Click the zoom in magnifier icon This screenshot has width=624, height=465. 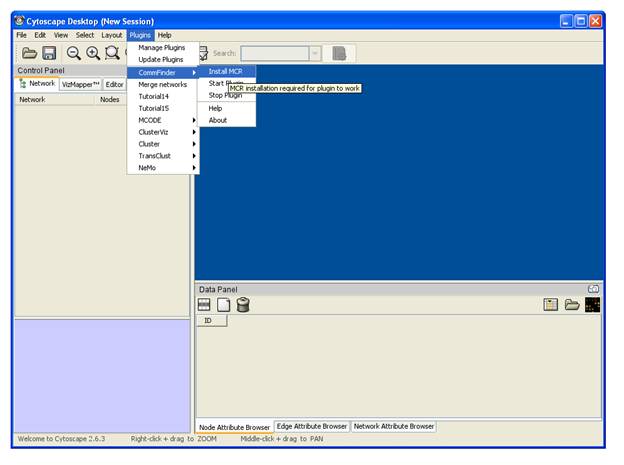pyautogui.click(x=93, y=53)
